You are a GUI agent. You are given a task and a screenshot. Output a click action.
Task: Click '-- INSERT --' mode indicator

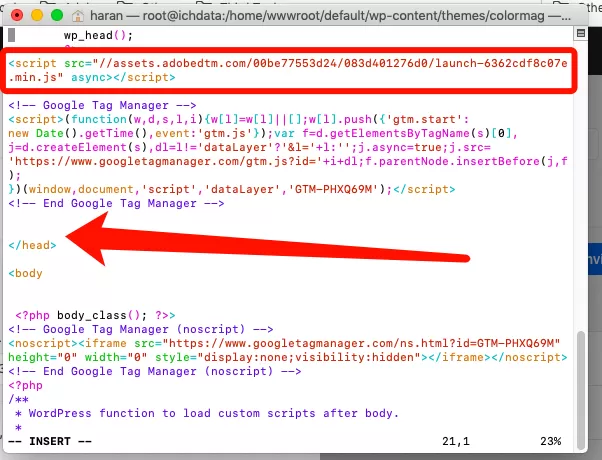click(x=50, y=441)
